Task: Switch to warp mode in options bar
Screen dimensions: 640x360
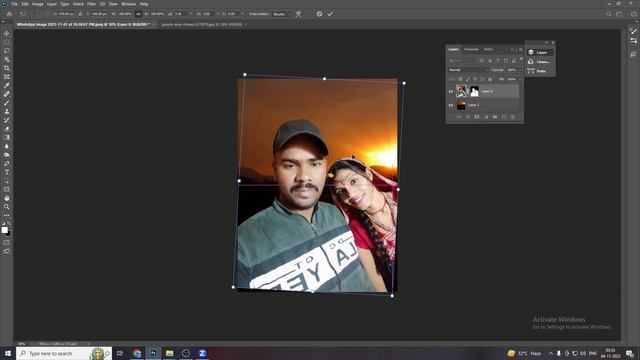Action: (x=298, y=14)
